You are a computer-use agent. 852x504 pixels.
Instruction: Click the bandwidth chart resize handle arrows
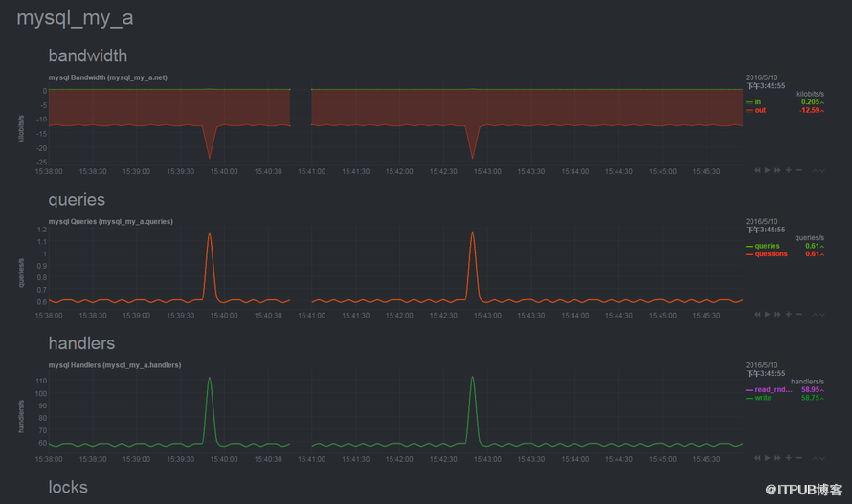818,170
